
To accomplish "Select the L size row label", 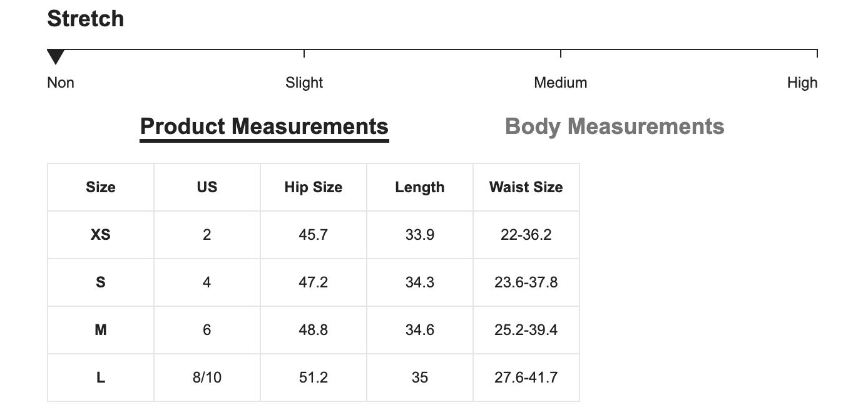I will pyautogui.click(x=101, y=378).
